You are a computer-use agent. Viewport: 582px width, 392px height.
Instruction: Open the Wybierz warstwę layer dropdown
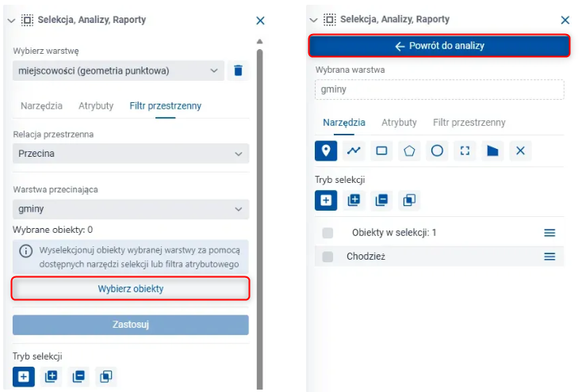(x=119, y=71)
